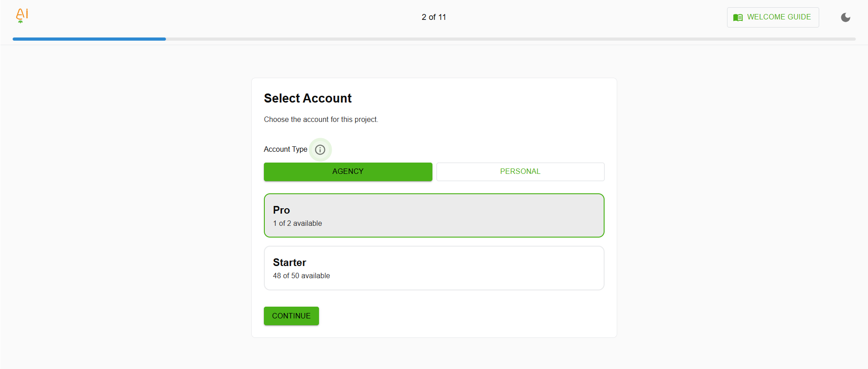868x369 pixels.
Task: Click 'Choose the account for this project' text
Action: point(321,119)
